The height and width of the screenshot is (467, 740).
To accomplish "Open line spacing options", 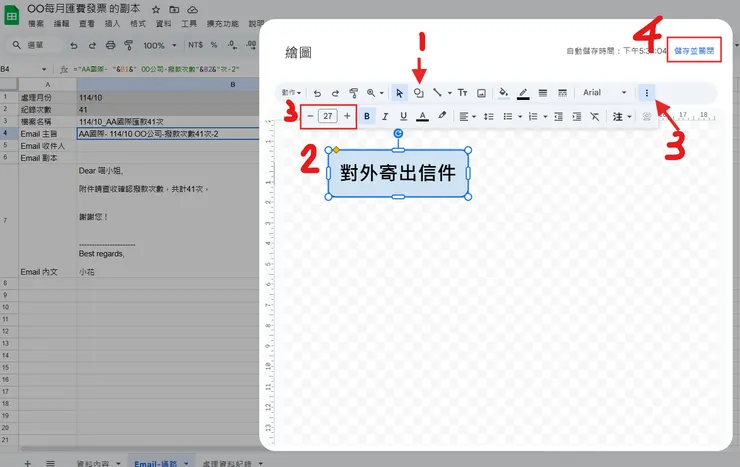I will (488, 117).
